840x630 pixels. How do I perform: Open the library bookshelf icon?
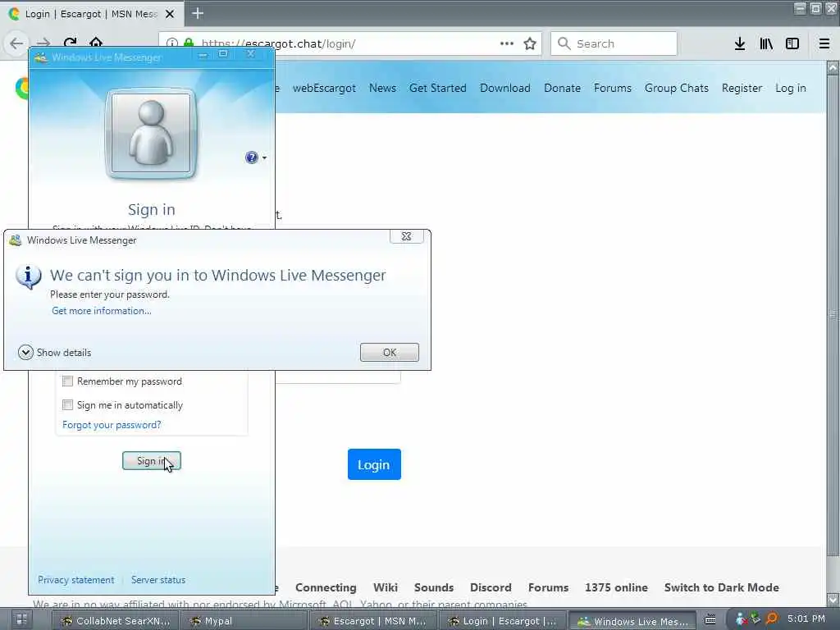click(766, 43)
